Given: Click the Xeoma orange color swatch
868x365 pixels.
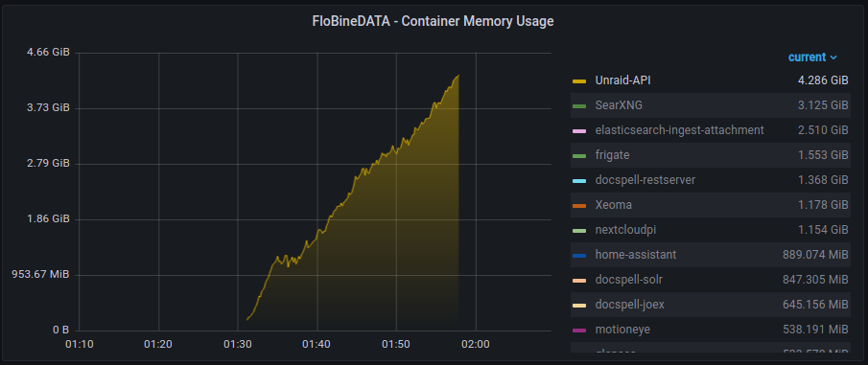Looking at the screenshot, I should (x=579, y=206).
